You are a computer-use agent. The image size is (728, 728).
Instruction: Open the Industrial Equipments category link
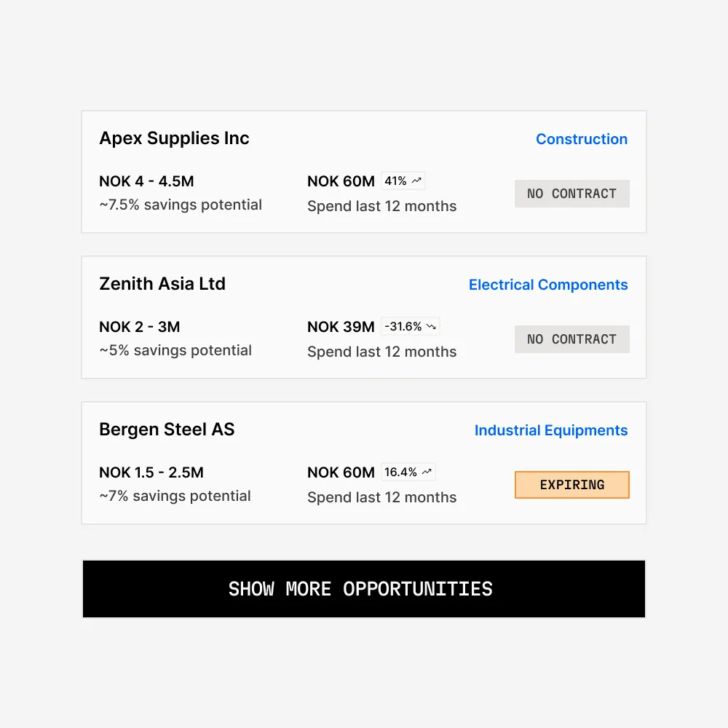[550, 430]
